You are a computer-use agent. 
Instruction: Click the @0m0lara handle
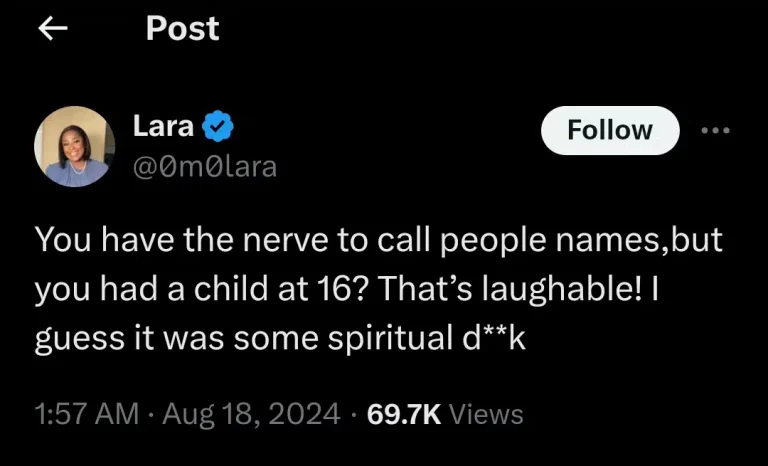(205, 166)
